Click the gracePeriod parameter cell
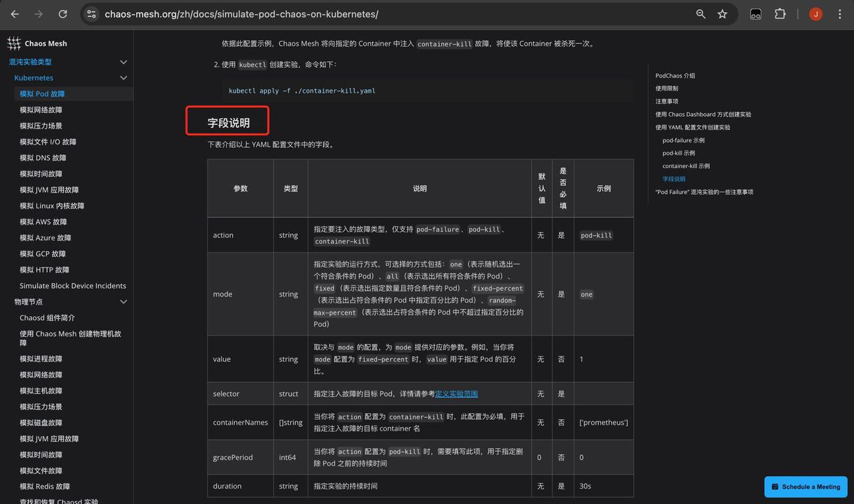 pos(240,457)
